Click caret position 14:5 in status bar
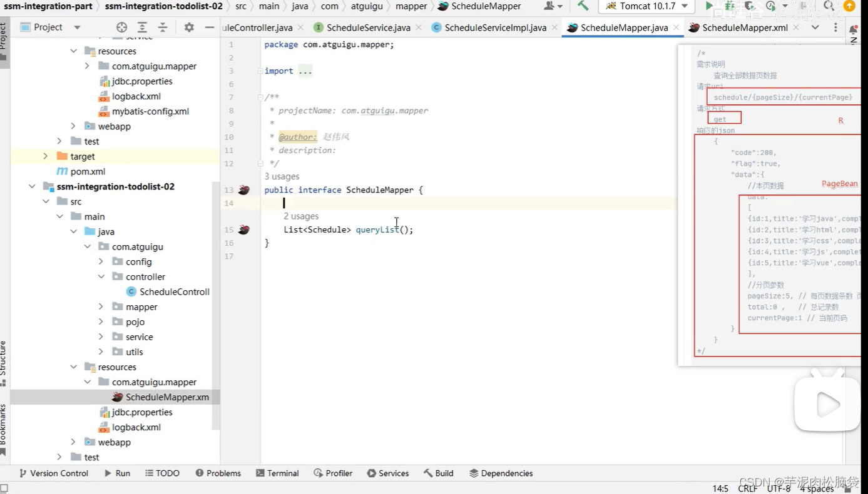This screenshot has height=494, width=868. 720,488
